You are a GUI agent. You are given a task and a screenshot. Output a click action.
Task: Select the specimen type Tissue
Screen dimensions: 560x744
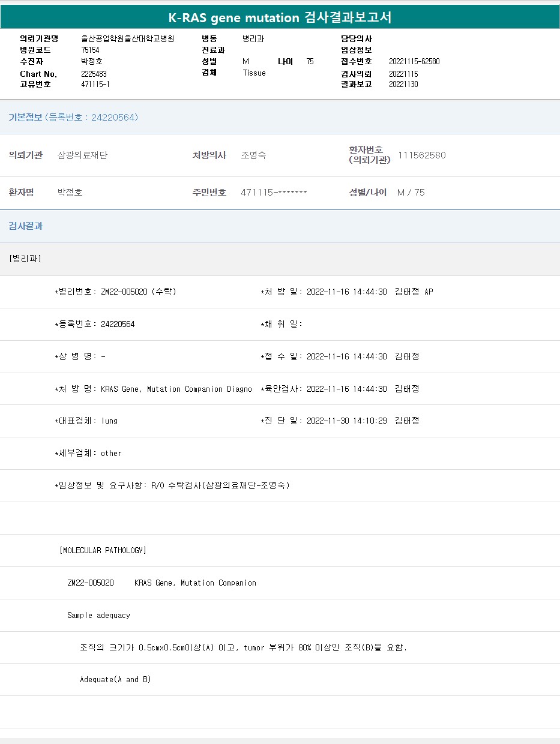[x=254, y=73]
